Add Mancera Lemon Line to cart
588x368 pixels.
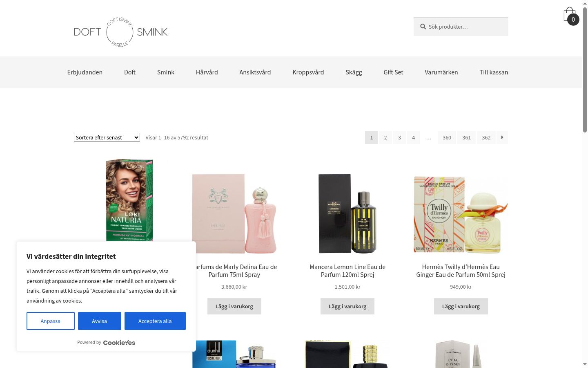click(x=347, y=306)
